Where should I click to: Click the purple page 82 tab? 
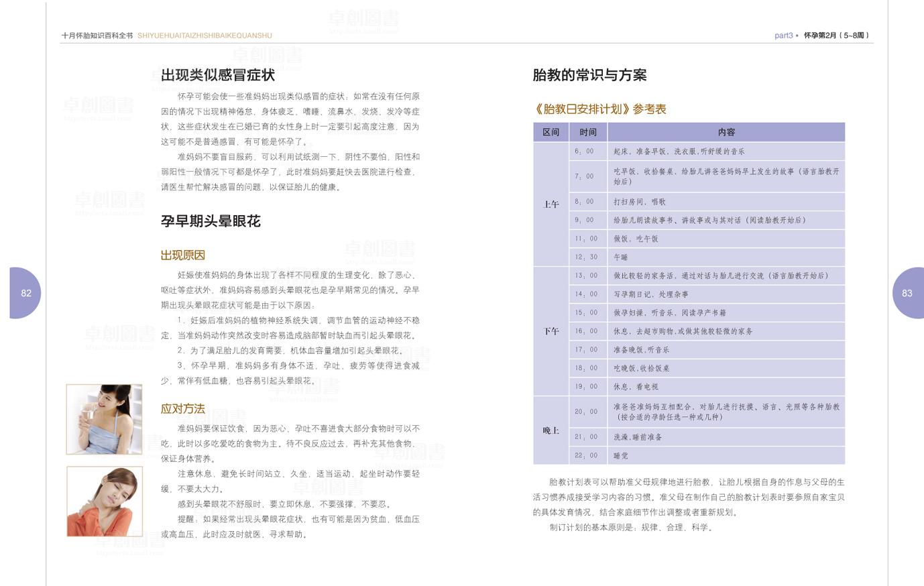click(25, 293)
